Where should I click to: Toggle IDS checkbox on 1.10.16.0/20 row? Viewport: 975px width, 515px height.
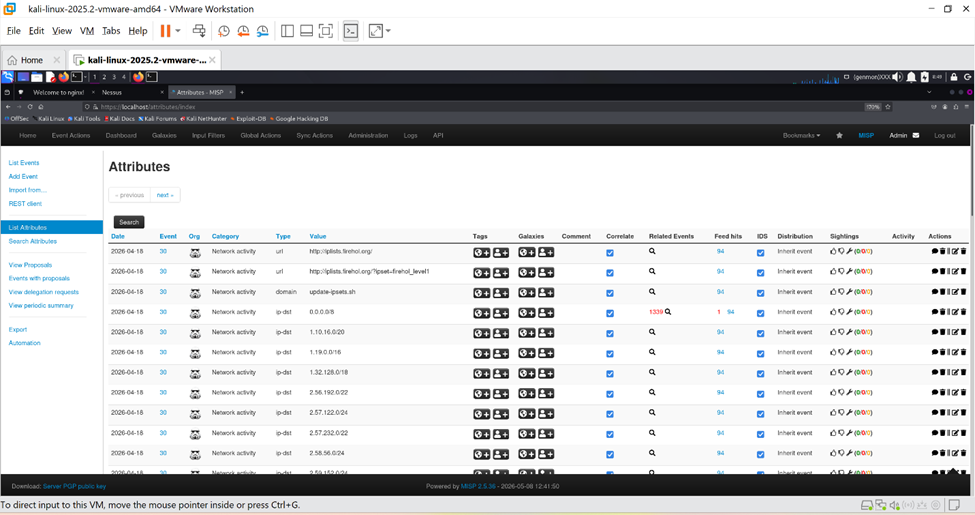click(760, 333)
